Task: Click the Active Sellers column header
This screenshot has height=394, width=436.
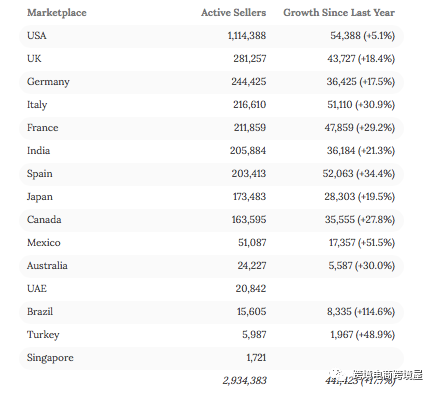Action: point(234,13)
